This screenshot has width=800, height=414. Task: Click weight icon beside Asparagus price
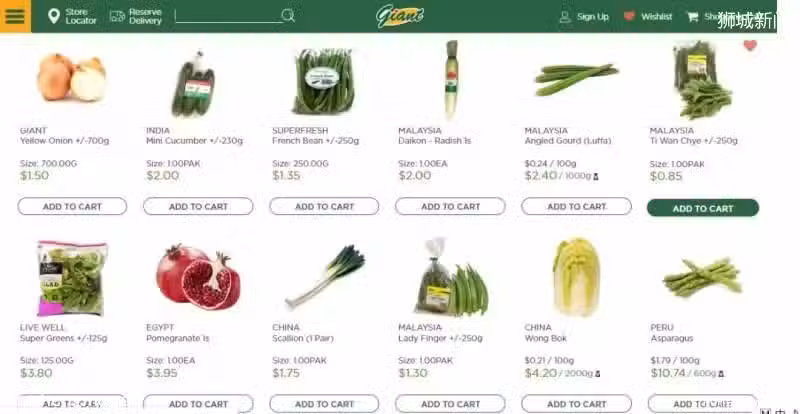click(x=721, y=374)
